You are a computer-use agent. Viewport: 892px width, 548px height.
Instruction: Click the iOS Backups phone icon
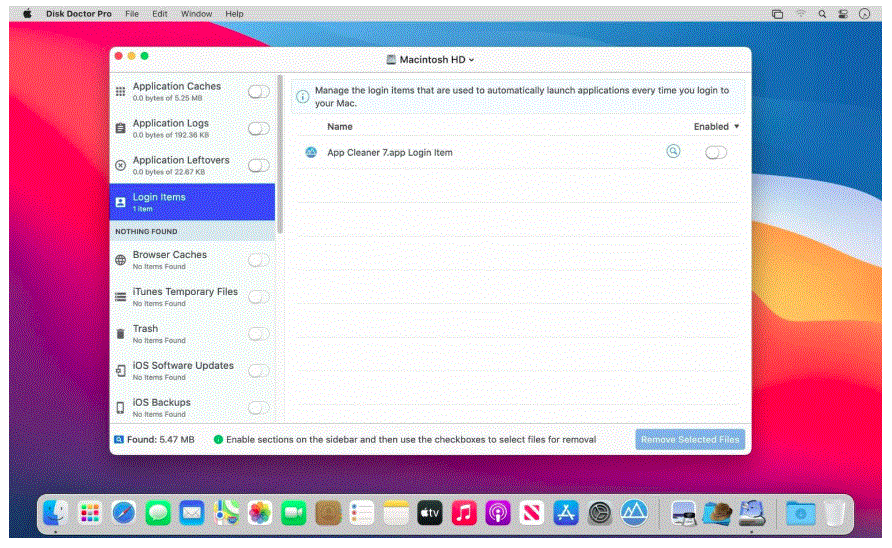tap(121, 408)
